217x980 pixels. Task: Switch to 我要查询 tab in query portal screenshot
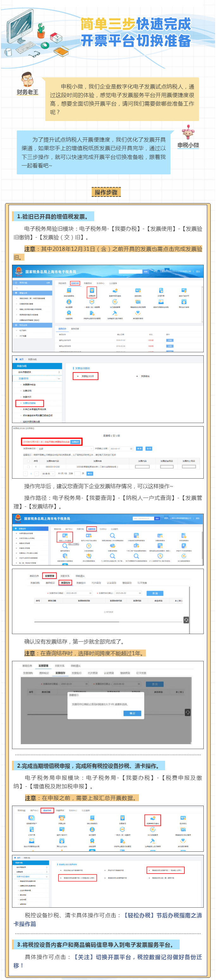point(91,529)
